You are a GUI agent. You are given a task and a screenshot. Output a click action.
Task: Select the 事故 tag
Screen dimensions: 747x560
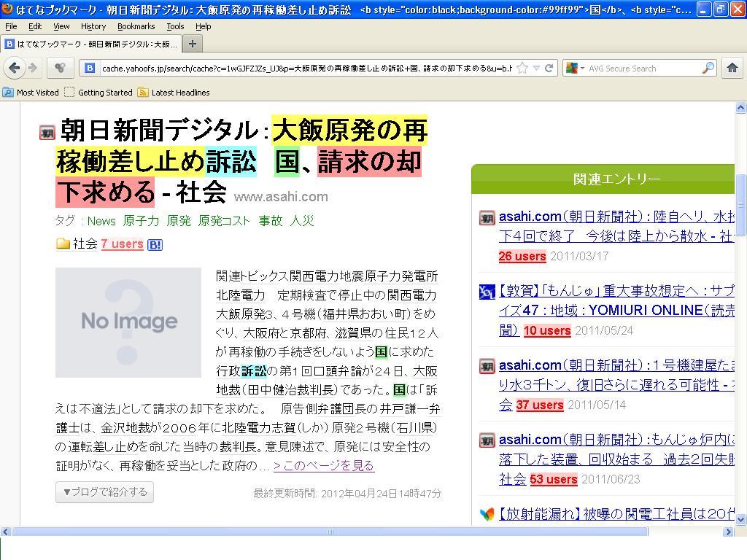click(271, 221)
